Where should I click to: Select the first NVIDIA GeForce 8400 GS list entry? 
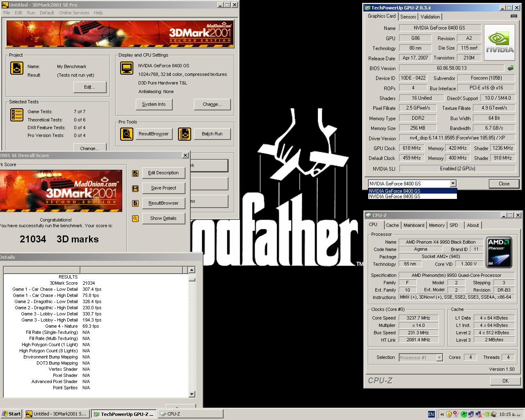tap(412, 191)
